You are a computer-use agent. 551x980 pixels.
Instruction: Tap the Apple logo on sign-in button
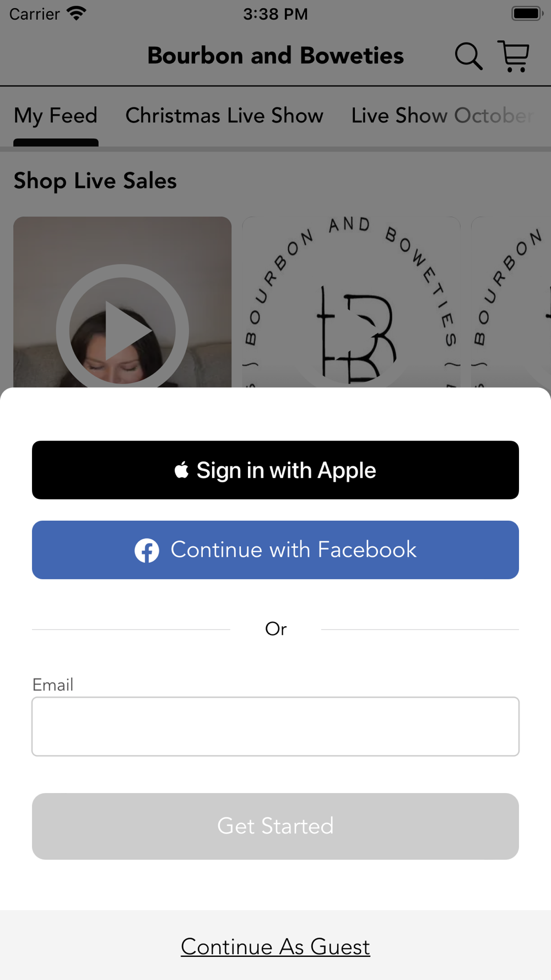click(182, 470)
